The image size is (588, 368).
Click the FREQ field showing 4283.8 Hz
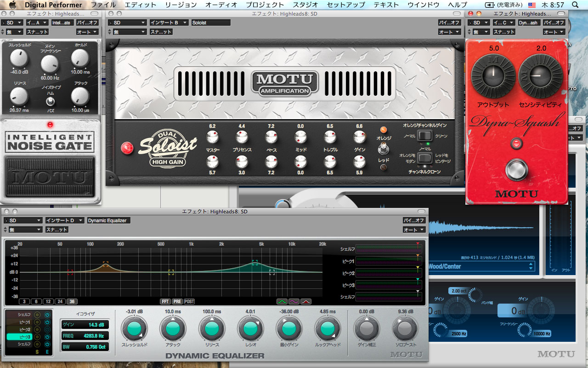coord(85,336)
